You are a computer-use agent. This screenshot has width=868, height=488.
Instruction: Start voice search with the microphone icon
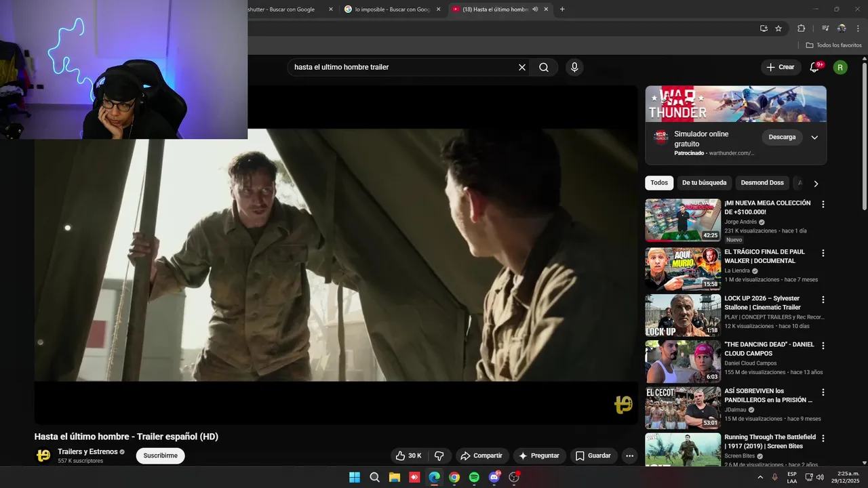click(x=574, y=67)
